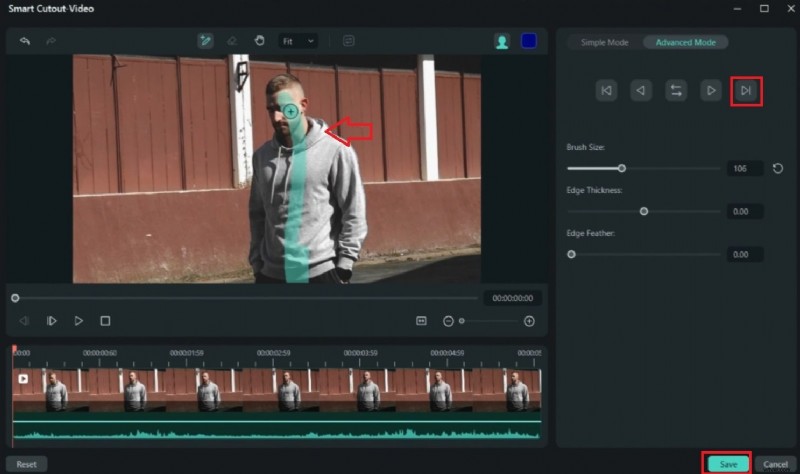Track forward to the last frame
Image resolution: width=800 pixels, height=474 pixels.
click(746, 91)
